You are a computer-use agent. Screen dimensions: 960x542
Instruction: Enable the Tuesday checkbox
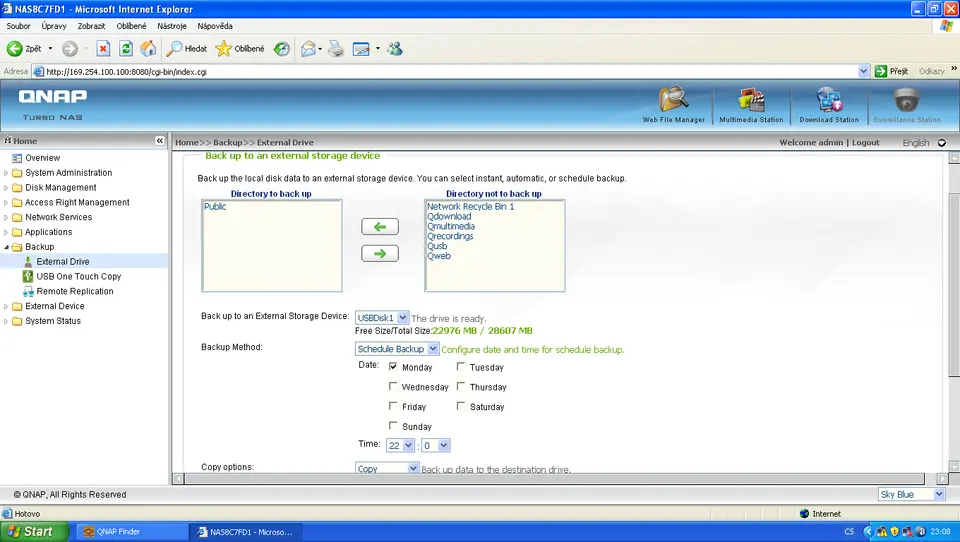[x=461, y=367]
